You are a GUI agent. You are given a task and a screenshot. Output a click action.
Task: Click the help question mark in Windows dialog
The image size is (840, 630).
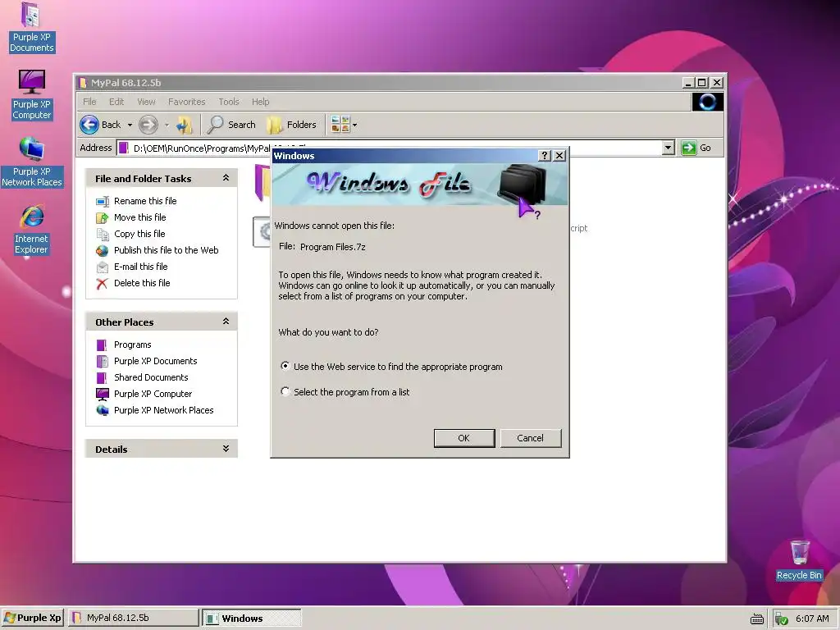[545, 155]
